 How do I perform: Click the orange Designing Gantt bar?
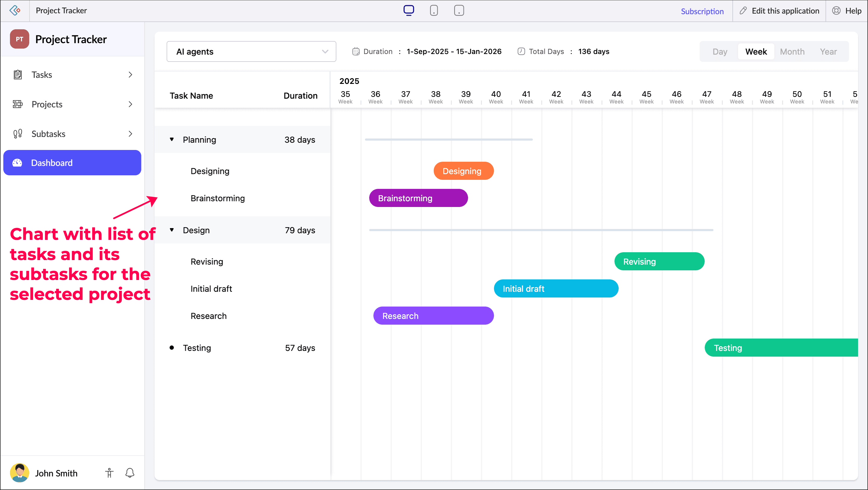tap(463, 171)
